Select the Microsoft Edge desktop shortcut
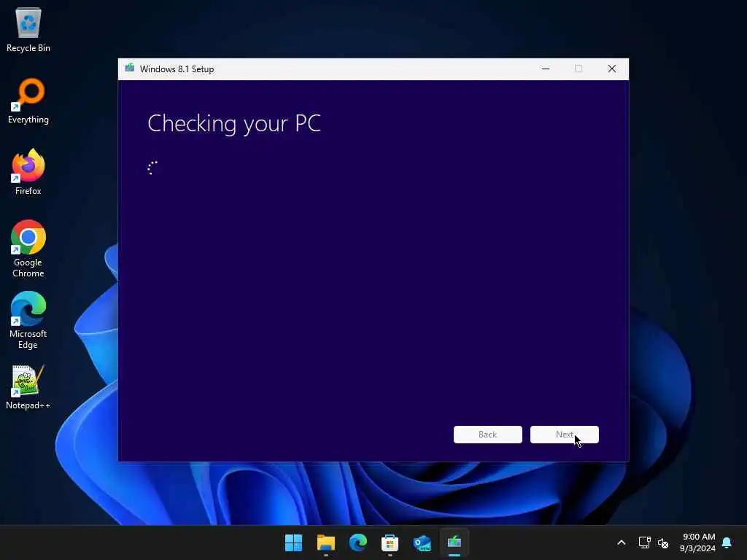Image resolution: width=747 pixels, height=560 pixels. point(28,320)
